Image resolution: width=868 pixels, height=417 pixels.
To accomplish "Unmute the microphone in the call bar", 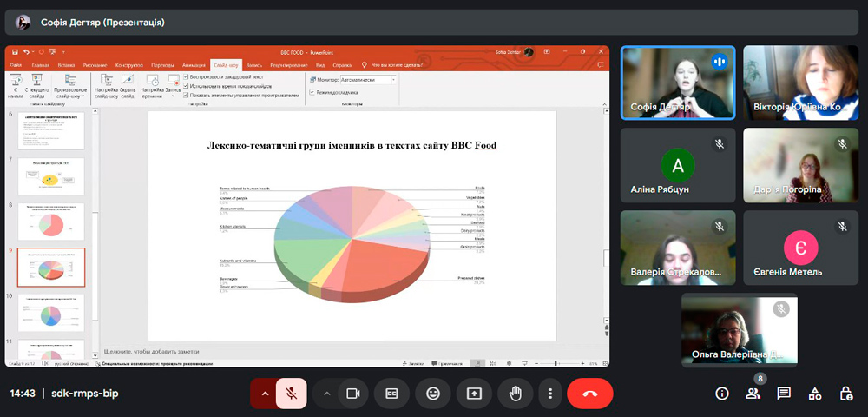I will (292, 394).
